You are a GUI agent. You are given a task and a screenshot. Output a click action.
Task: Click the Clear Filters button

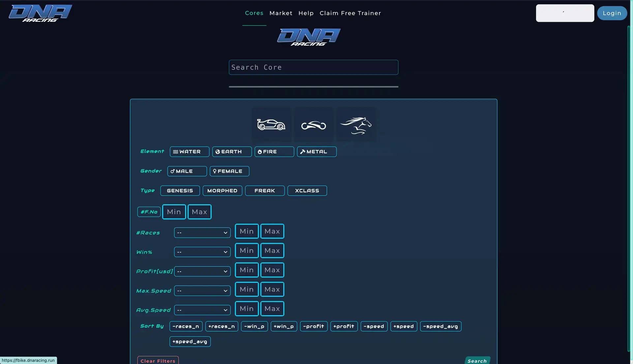tap(158, 361)
